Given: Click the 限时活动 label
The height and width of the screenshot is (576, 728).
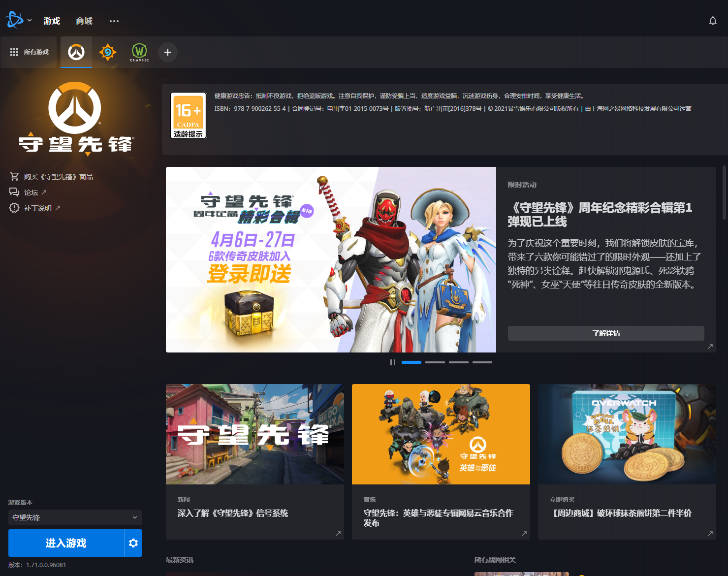Looking at the screenshot, I should tap(522, 185).
